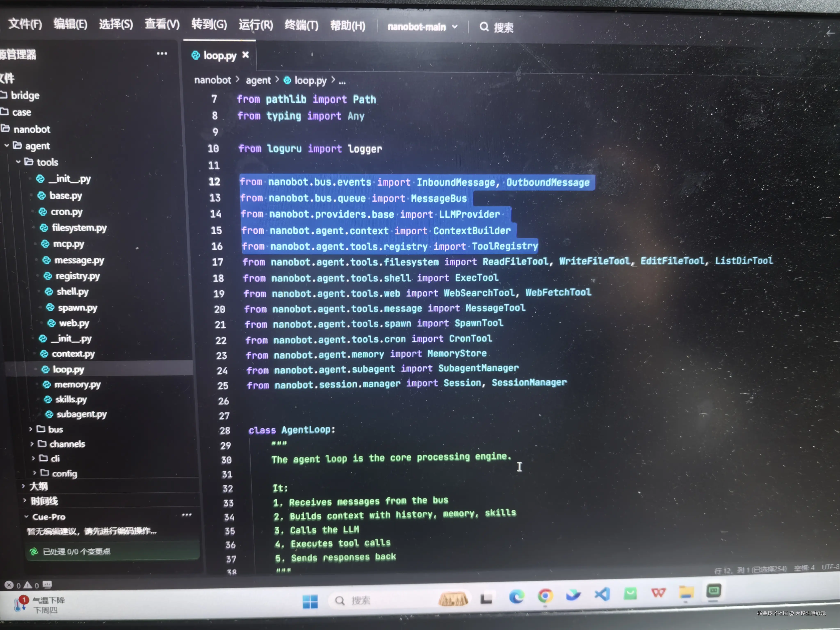Click the nanobot-main project dropdown
The width and height of the screenshot is (840, 630).
pos(422,27)
